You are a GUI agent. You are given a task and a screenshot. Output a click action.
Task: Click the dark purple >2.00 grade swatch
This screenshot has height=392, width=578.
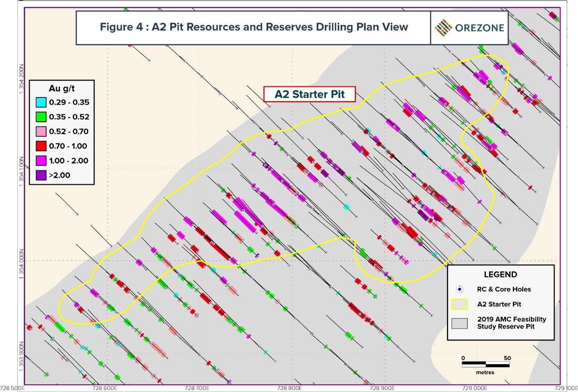(40, 175)
